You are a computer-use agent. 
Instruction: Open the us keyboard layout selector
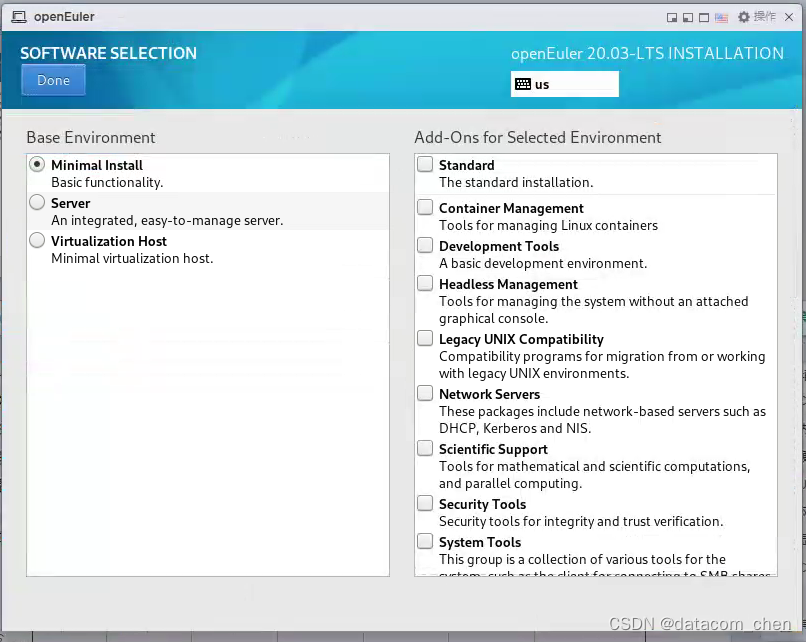[x=564, y=84]
